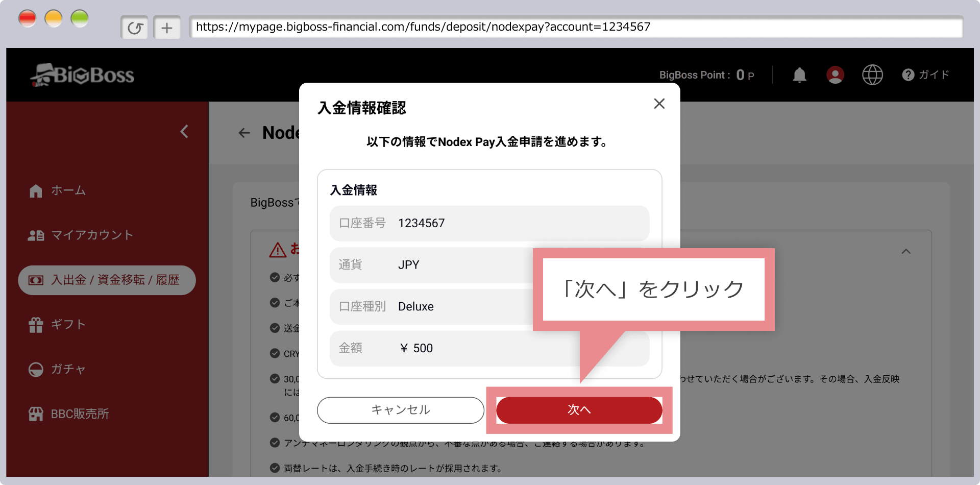Viewport: 980px width, 485px height.
Task: Click the red 次へ button
Action: [x=579, y=410]
